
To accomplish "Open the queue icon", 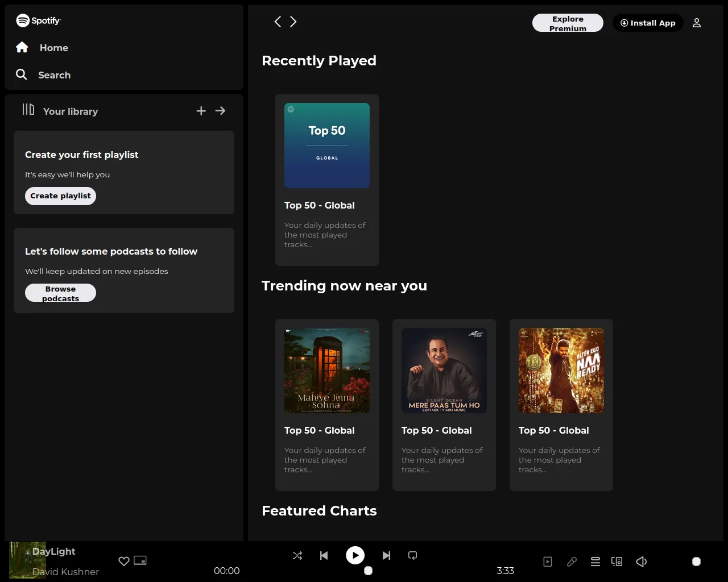I will [x=595, y=562].
